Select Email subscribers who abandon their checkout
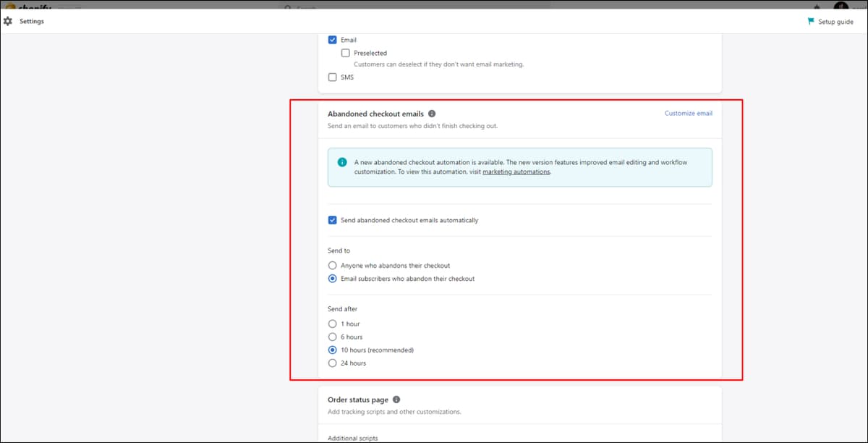The height and width of the screenshot is (443, 868). coord(333,279)
